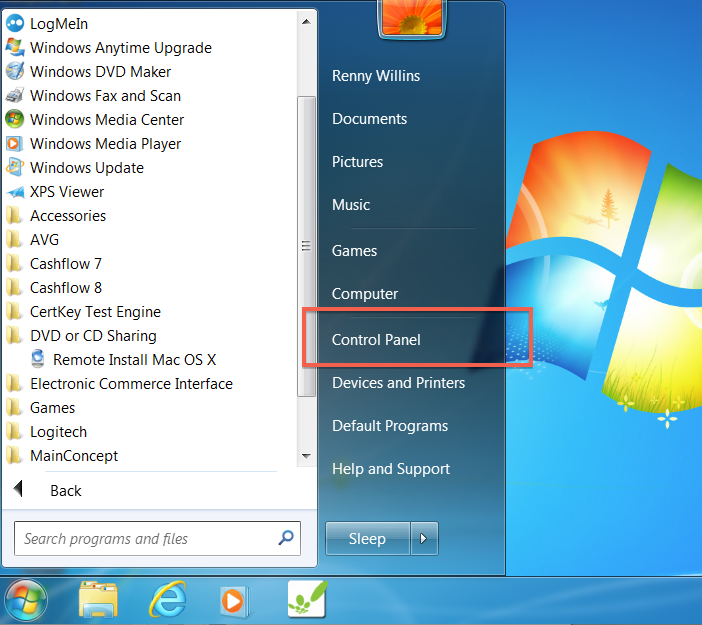Open Documents from the Start menu

point(369,119)
